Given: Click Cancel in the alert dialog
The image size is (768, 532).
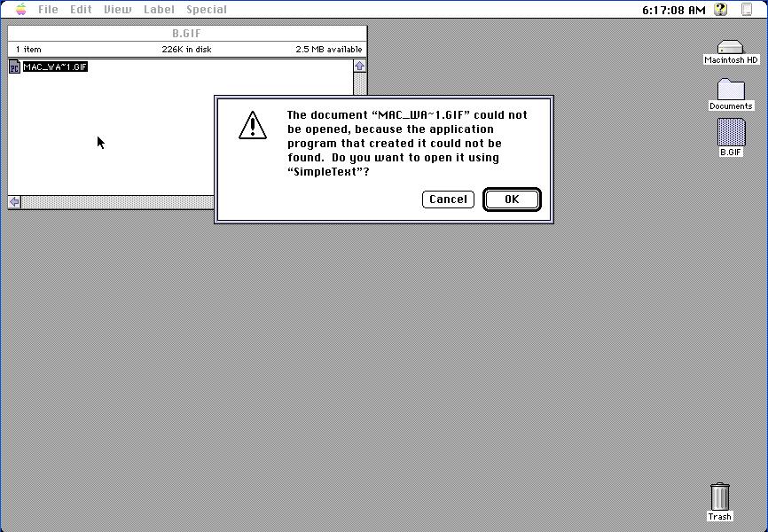Looking at the screenshot, I should click(x=448, y=199).
